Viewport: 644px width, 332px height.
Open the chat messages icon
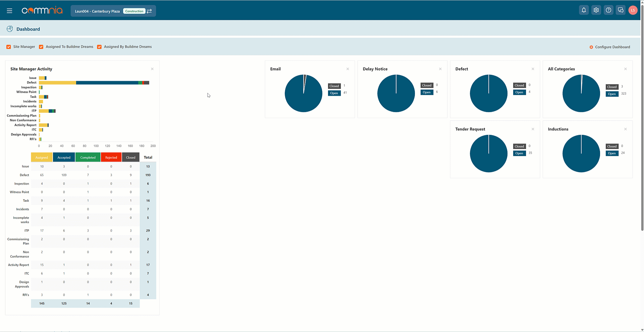[x=621, y=10]
